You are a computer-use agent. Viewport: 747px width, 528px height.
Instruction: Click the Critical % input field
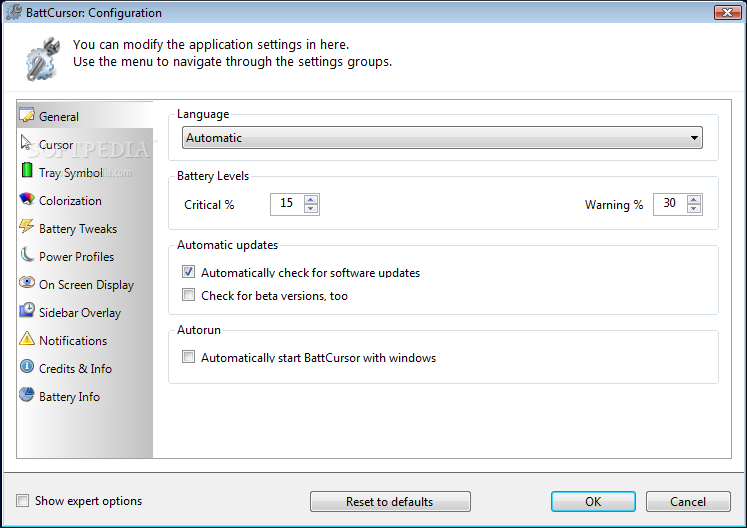point(287,204)
